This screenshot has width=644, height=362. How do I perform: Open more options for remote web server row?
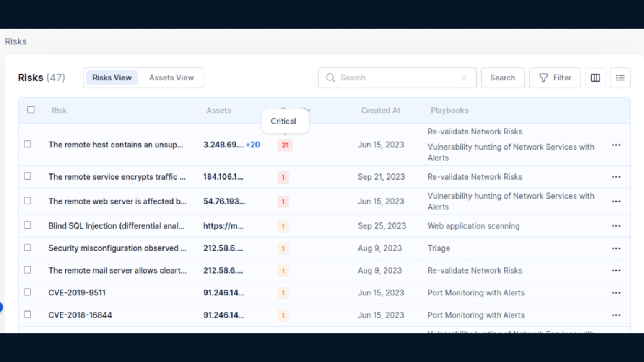coord(616,202)
